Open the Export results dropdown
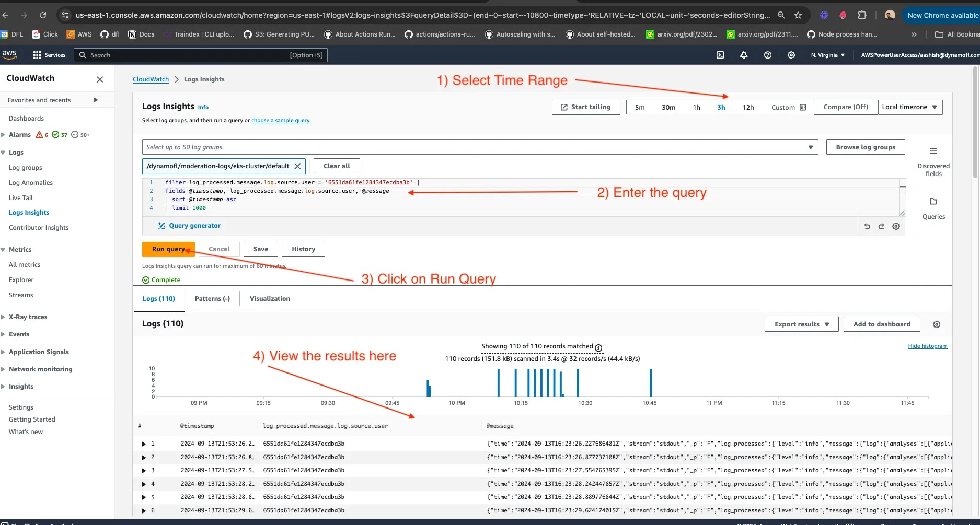 (801, 324)
